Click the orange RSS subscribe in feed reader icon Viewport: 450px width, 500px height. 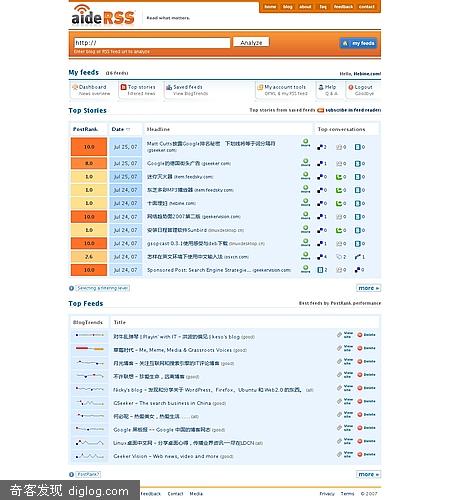[320, 110]
